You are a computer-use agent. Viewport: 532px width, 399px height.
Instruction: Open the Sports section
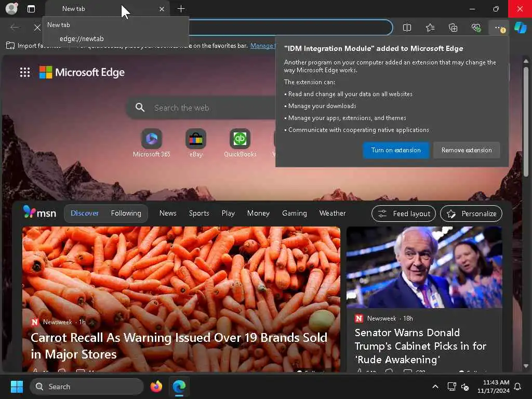tap(199, 213)
